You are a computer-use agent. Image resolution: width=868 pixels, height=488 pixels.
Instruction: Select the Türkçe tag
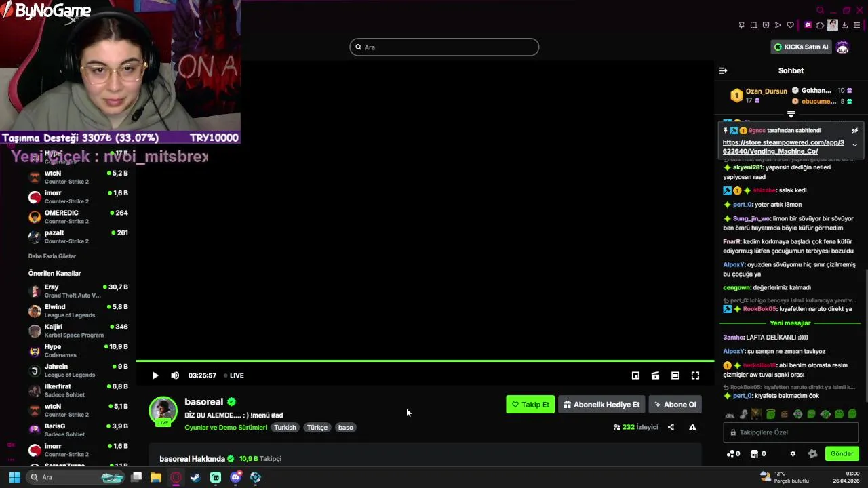pyautogui.click(x=317, y=427)
